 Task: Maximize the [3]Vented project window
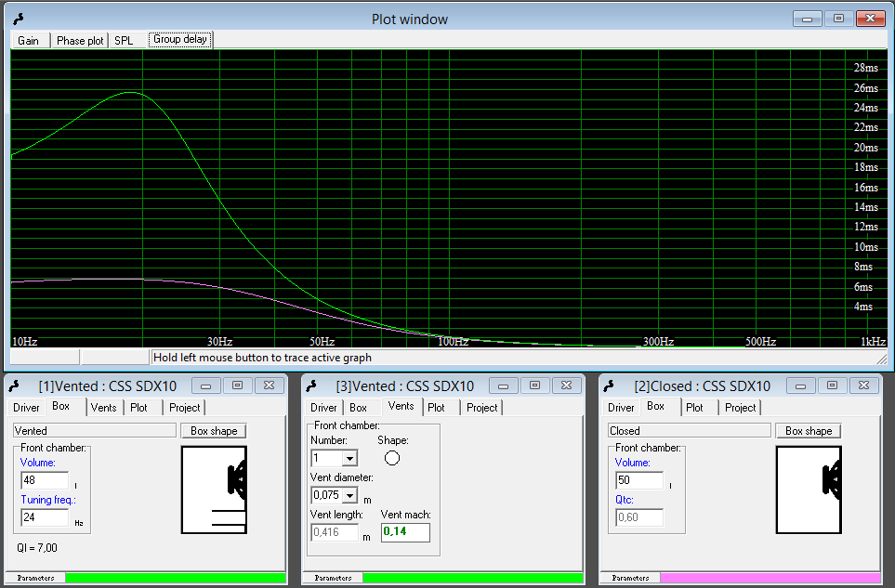[534, 386]
